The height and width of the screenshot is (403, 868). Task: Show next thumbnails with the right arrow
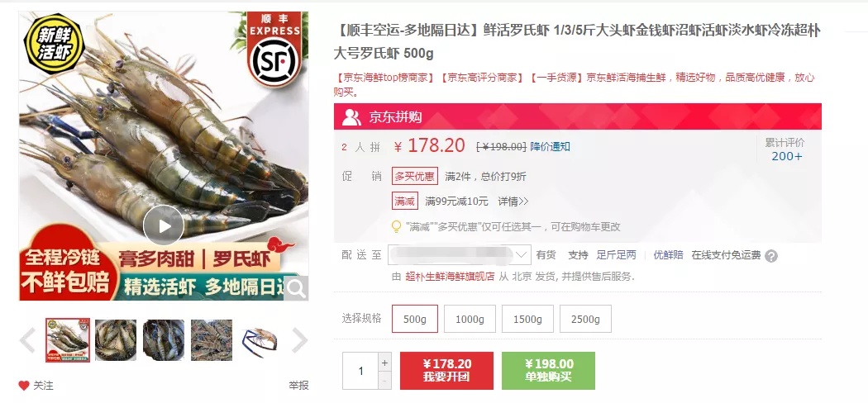tap(299, 340)
